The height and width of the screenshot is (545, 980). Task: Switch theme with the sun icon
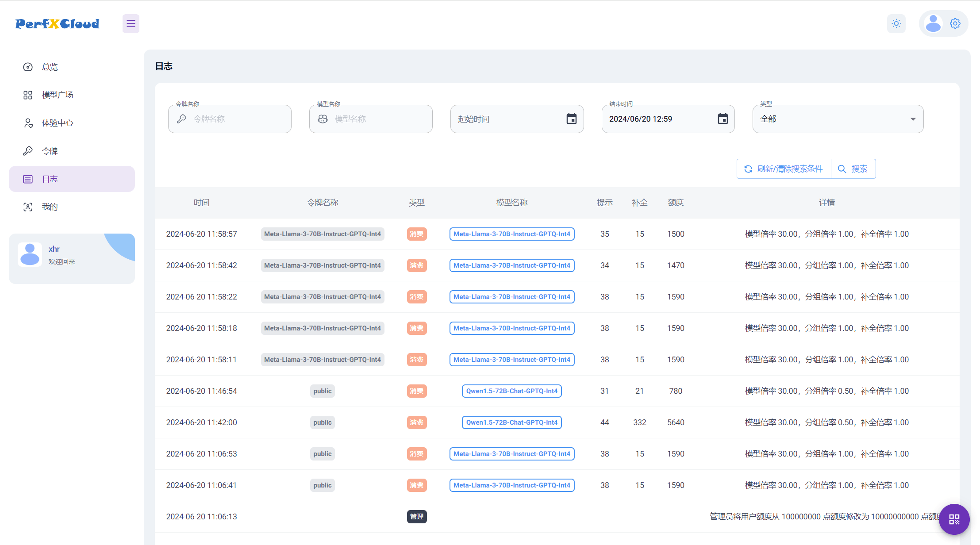(x=896, y=23)
